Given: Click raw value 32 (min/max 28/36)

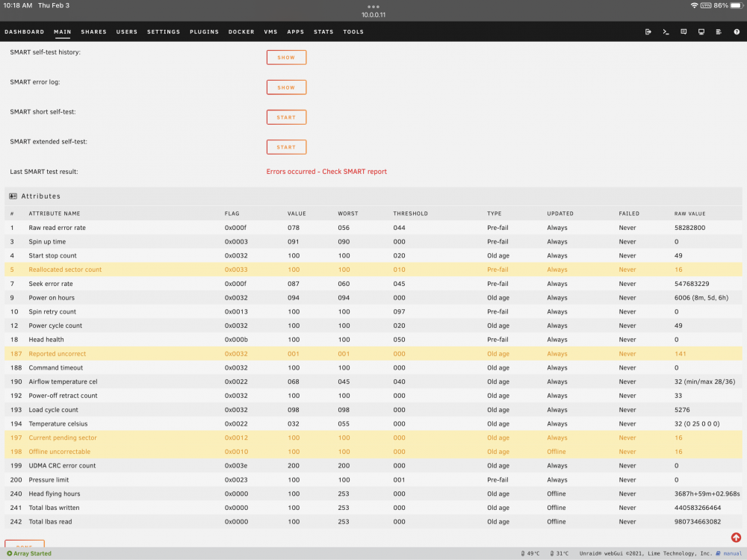Looking at the screenshot, I should [x=704, y=382].
